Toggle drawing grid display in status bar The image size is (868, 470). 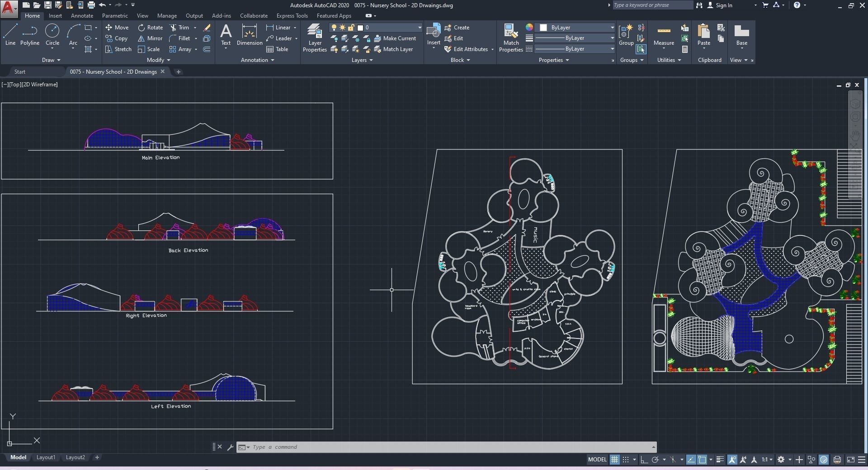pyautogui.click(x=614, y=460)
